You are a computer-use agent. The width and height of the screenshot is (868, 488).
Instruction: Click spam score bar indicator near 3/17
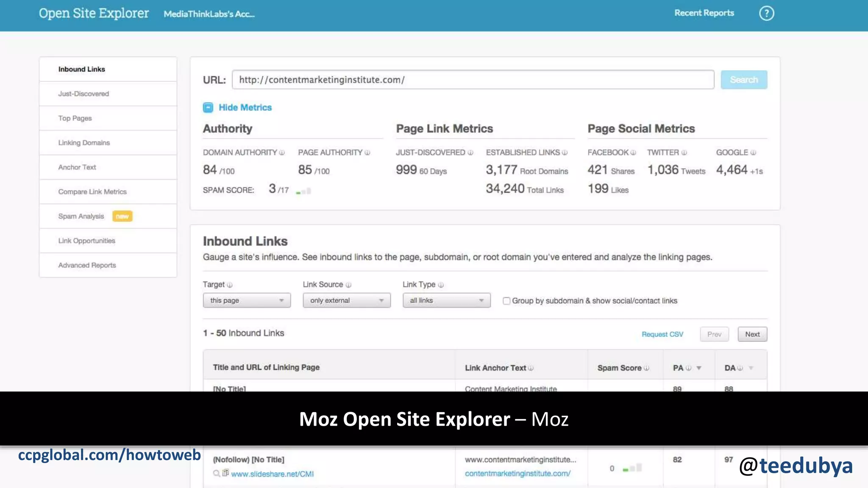[303, 191]
